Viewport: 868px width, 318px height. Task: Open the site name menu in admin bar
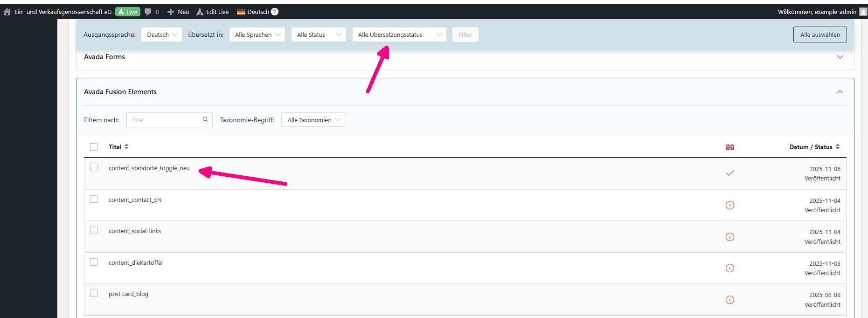tap(63, 12)
